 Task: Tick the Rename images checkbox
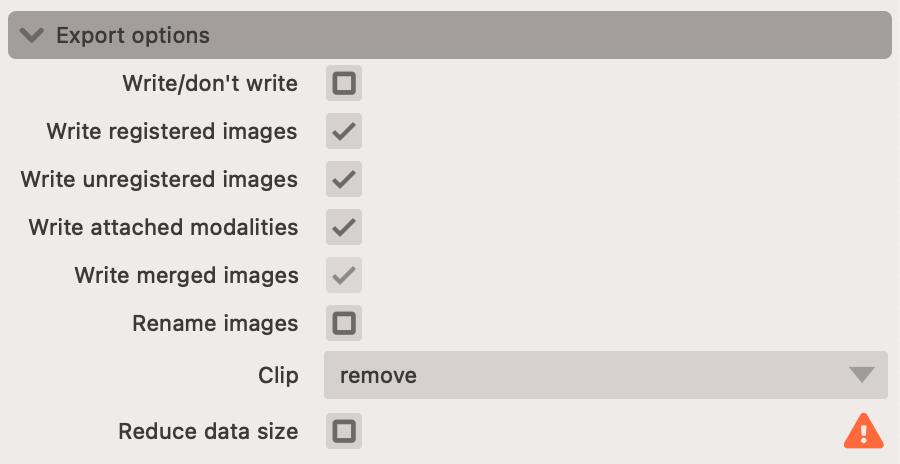click(344, 324)
